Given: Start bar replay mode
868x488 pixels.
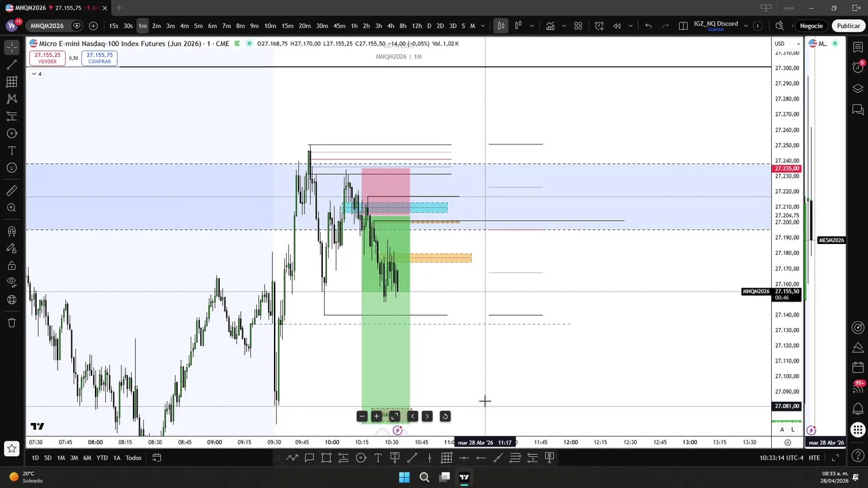Looking at the screenshot, I should [617, 26].
